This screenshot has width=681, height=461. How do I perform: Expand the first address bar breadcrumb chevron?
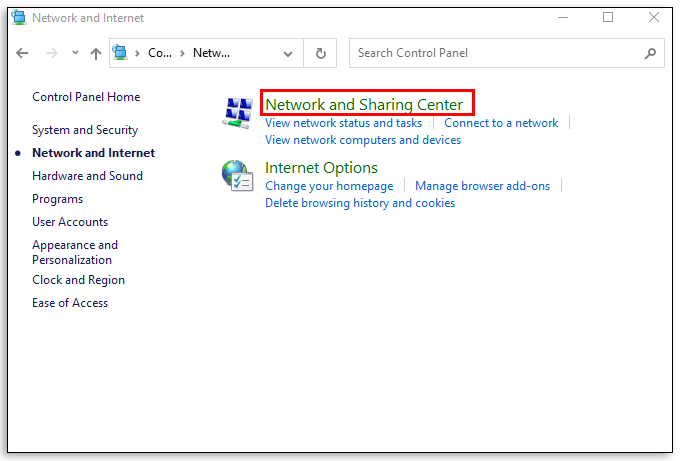137,53
